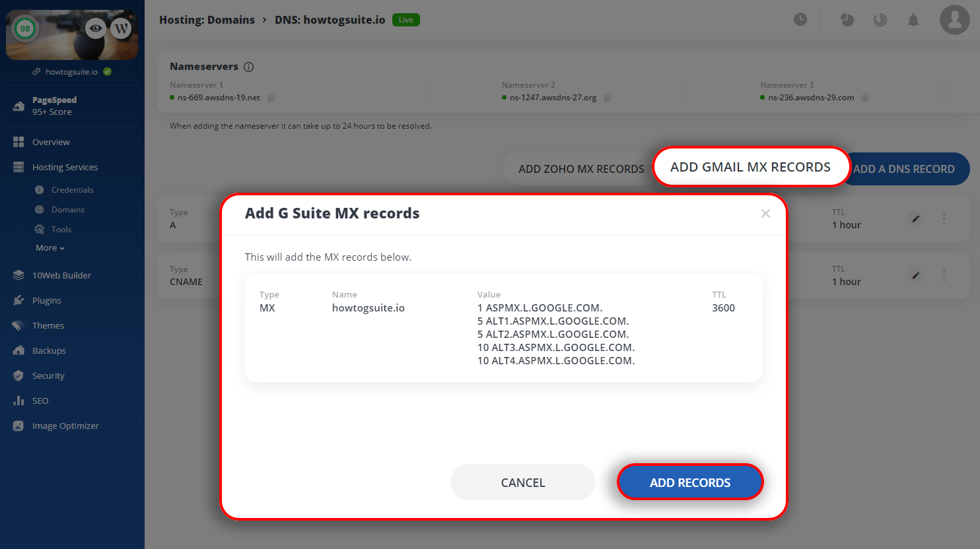This screenshot has height=549, width=980.
Task: Open Security section
Action: click(48, 375)
